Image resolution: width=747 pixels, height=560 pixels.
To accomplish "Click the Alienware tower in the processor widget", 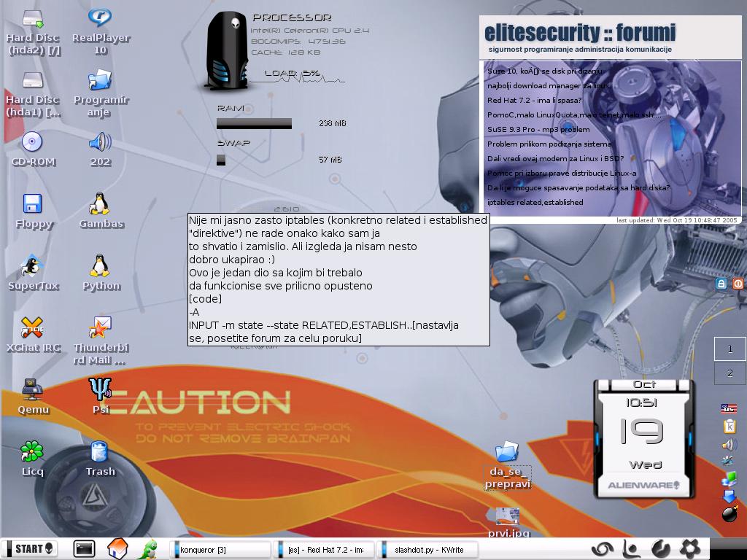I will [x=227, y=51].
